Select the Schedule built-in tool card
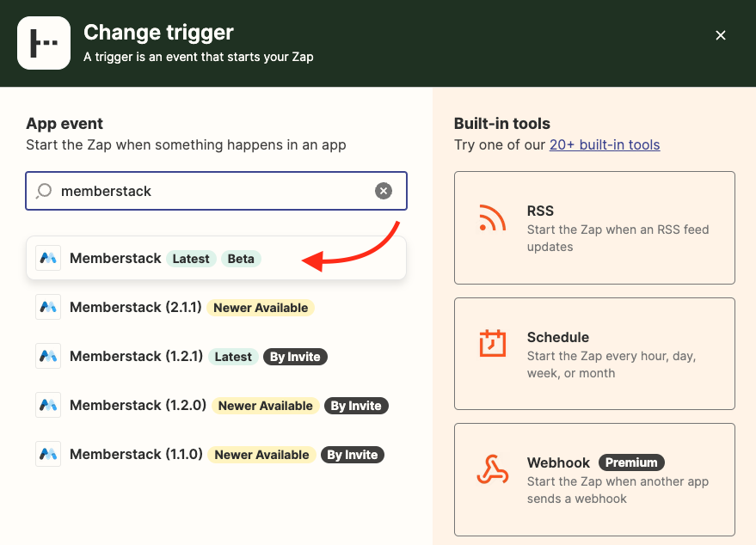The width and height of the screenshot is (756, 545). (x=594, y=353)
